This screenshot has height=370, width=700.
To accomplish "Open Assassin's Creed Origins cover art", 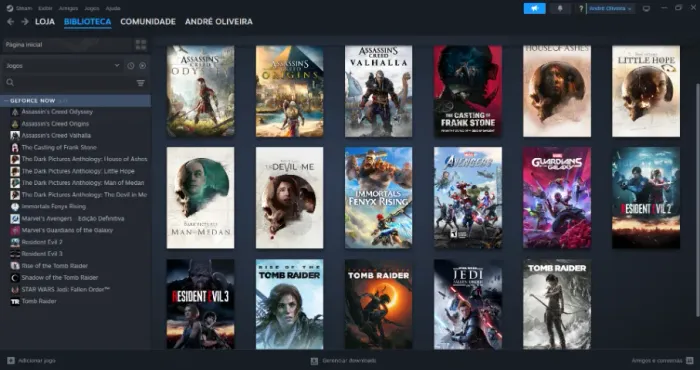I will (290, 91).
